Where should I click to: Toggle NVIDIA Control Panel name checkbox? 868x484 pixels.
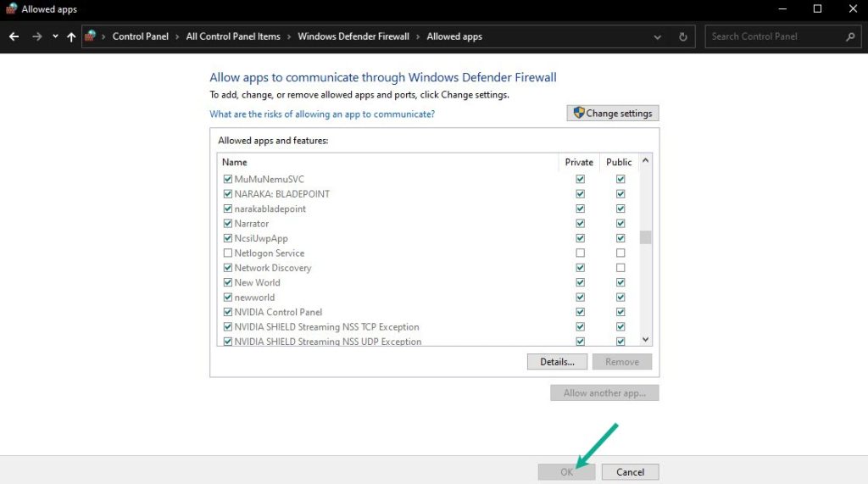227,312
